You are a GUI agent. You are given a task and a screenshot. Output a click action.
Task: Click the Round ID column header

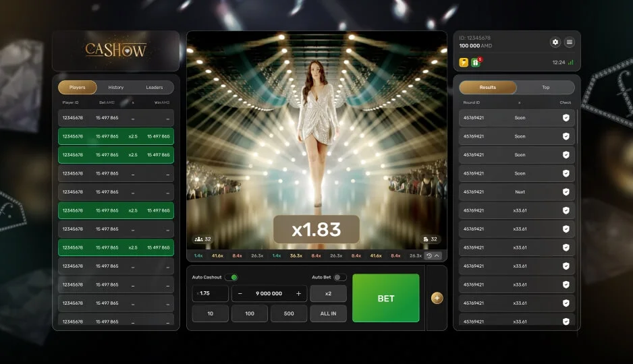[472, 102]
